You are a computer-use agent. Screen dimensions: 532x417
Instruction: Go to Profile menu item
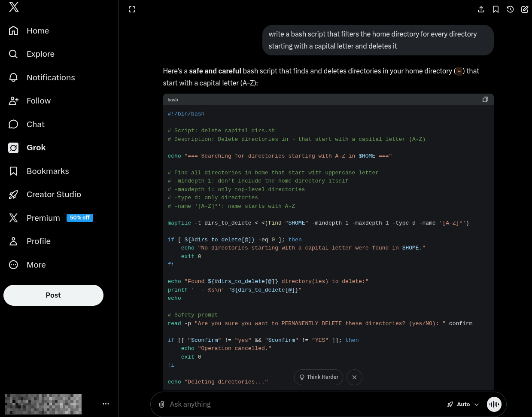(x=39, y=241)
